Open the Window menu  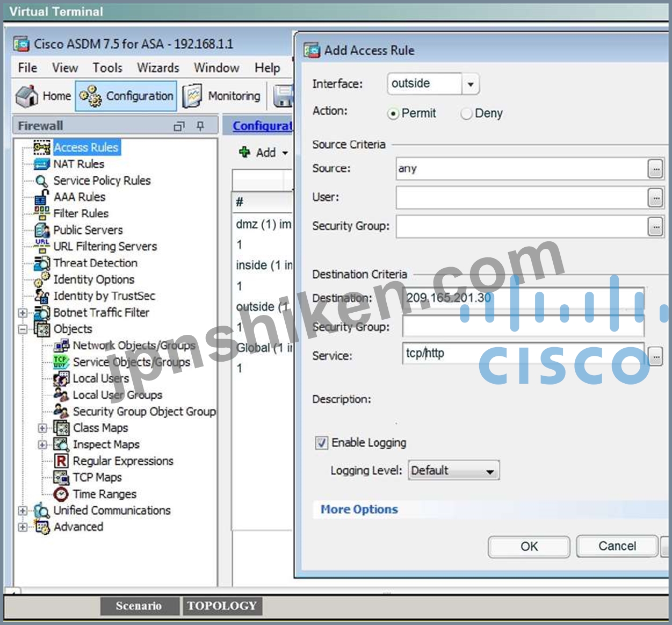tap(216, 68)
